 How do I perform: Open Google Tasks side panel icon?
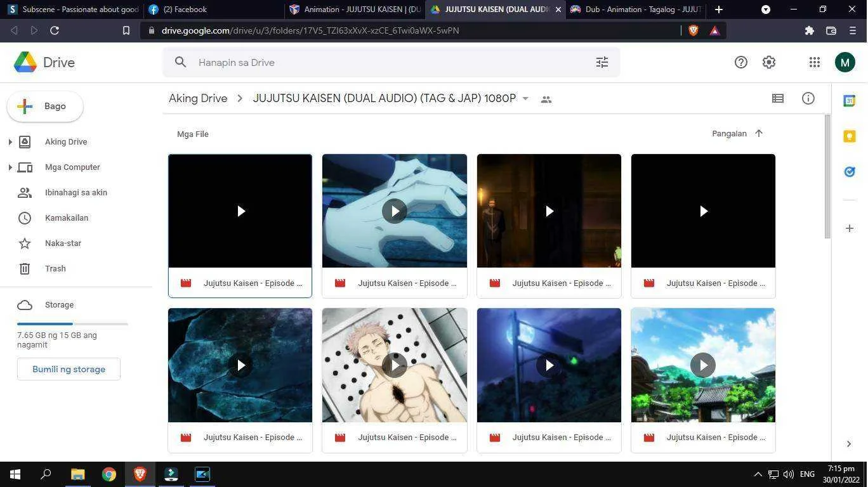point(850,171)
